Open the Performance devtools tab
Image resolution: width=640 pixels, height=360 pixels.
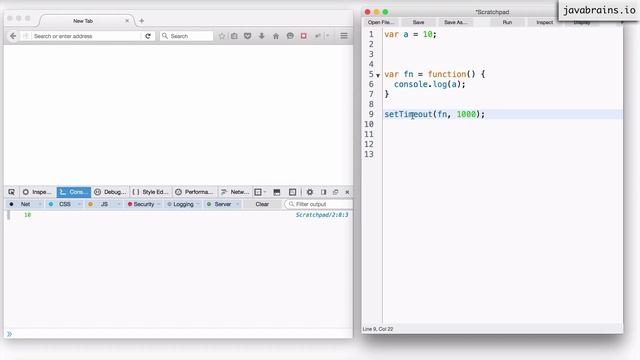coord(195,192)
